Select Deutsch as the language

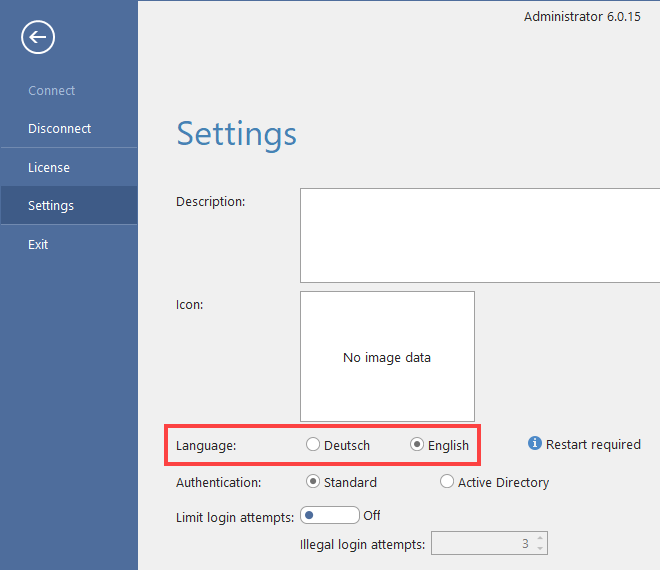314,445
